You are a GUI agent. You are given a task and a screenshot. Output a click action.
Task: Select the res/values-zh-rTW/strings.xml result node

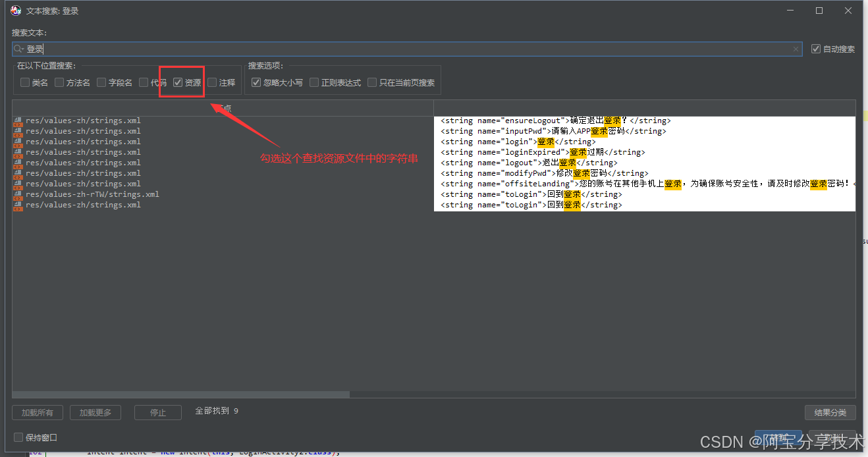92,195
